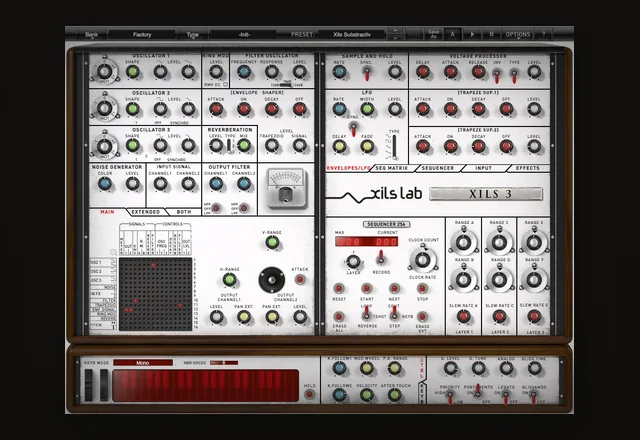Toggle the Glissando switch

coord(533,396)
